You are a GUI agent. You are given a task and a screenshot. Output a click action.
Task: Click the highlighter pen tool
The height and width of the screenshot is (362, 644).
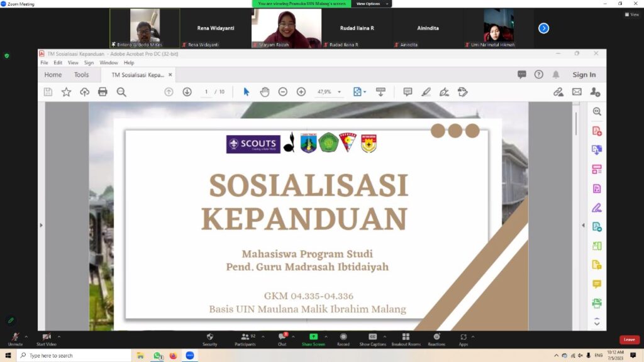point(426,92)
